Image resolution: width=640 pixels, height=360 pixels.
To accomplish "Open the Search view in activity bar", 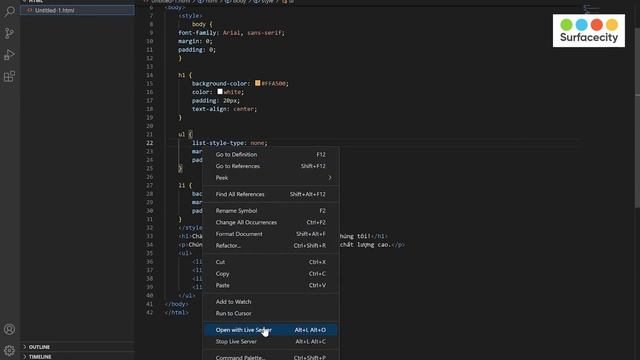I will click(9, 11).
